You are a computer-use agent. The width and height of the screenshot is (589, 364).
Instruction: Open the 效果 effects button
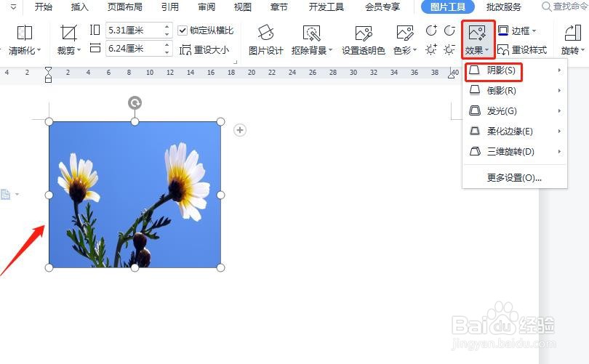(x=478, y=39)
